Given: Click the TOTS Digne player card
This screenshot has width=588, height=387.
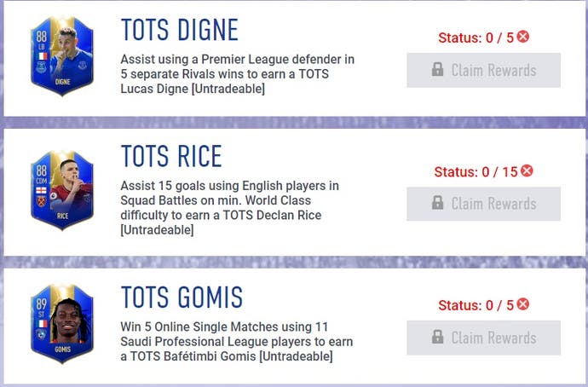Looking at the screenshot, I should (x=62, y=56).
